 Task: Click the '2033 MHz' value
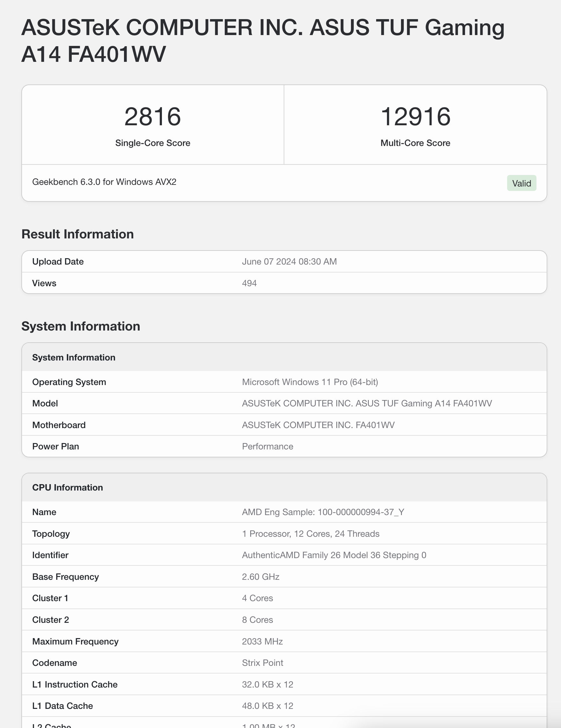(262, 641)
